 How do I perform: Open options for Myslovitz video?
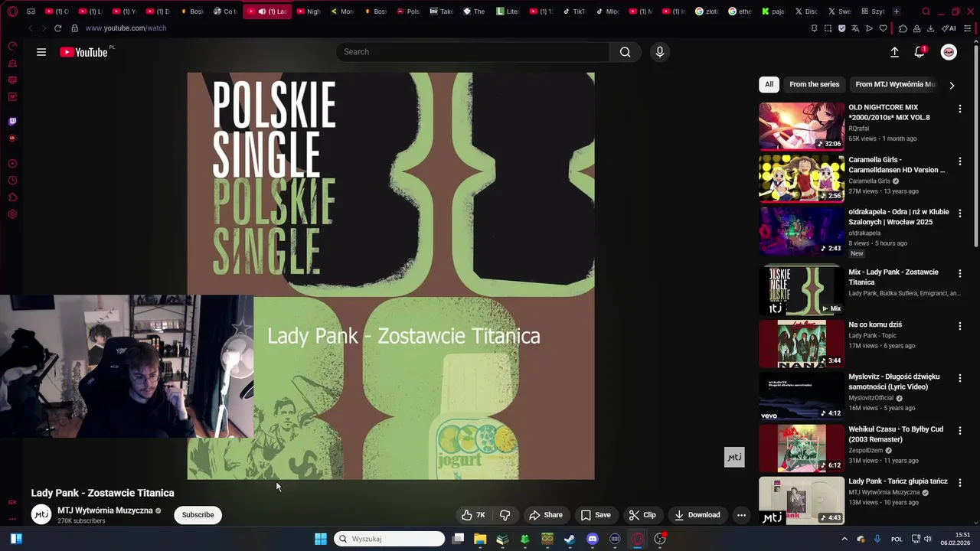coord(959,377)
